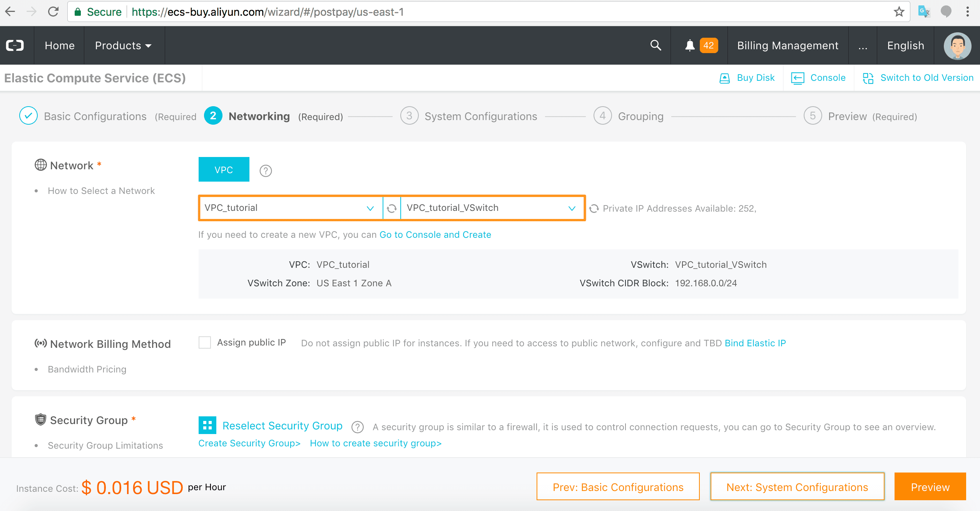Refresh private IP addresses available icon
Viewport: 980px width, 511px height.
point(594,208)
